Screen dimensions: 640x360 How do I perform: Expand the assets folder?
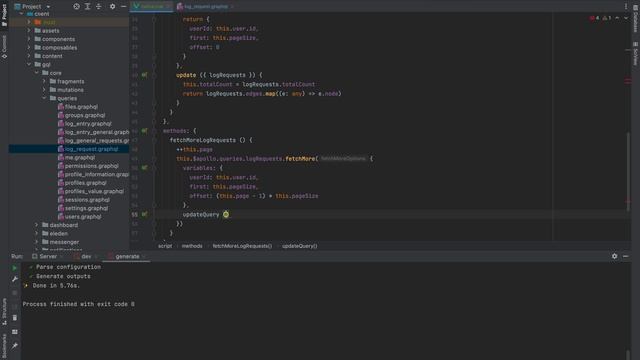click(29, 31)
